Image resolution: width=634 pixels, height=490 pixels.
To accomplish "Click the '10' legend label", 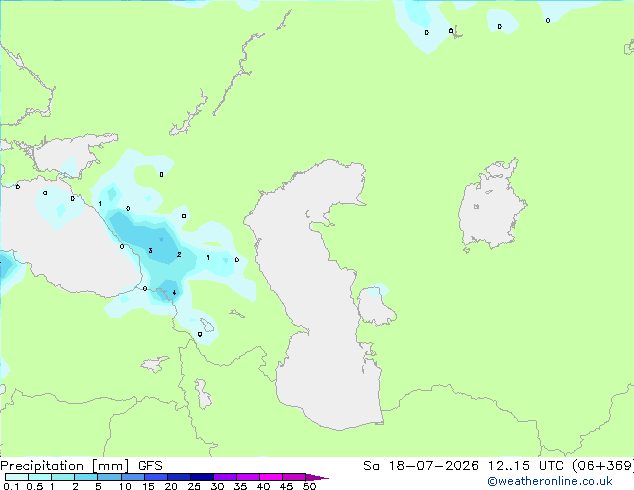I will pyautogui.click(x=125, y=486).
